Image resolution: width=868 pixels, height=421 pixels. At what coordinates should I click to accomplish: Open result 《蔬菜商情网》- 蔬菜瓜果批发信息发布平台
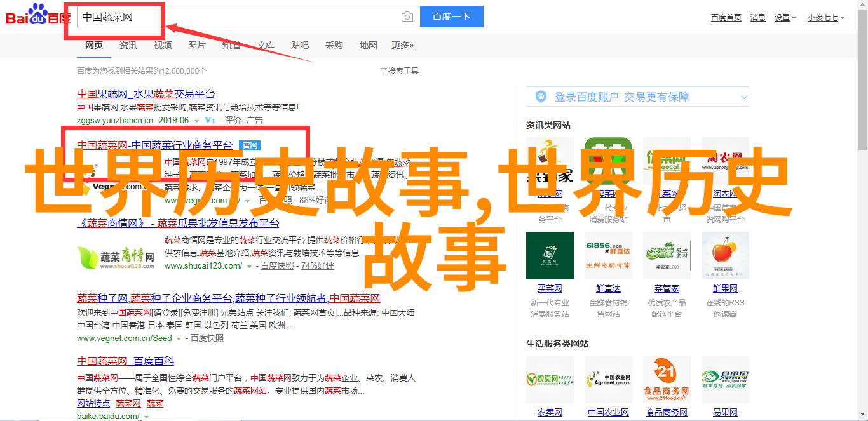coord(179,224)
